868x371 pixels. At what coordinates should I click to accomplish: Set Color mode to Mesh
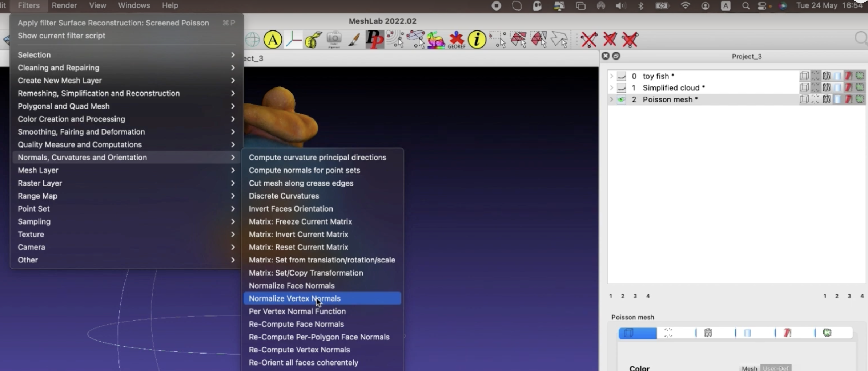[x=749, y=368]
